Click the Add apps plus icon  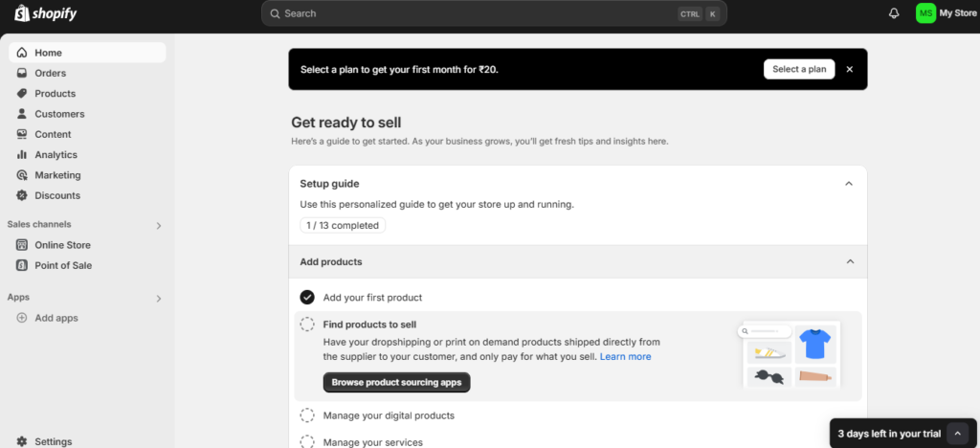[22, 318]
